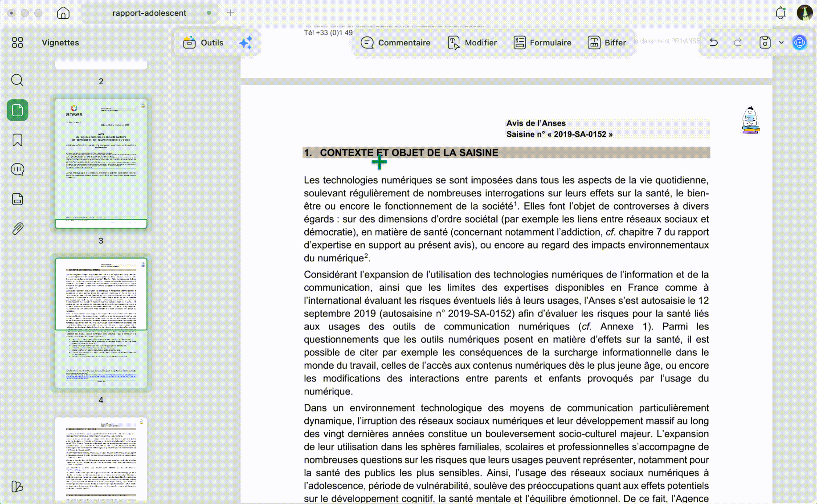This screenshot has width=817, height=504.
Task: Open the search magnifier in sidebar
Action: [x=17, y=80]
